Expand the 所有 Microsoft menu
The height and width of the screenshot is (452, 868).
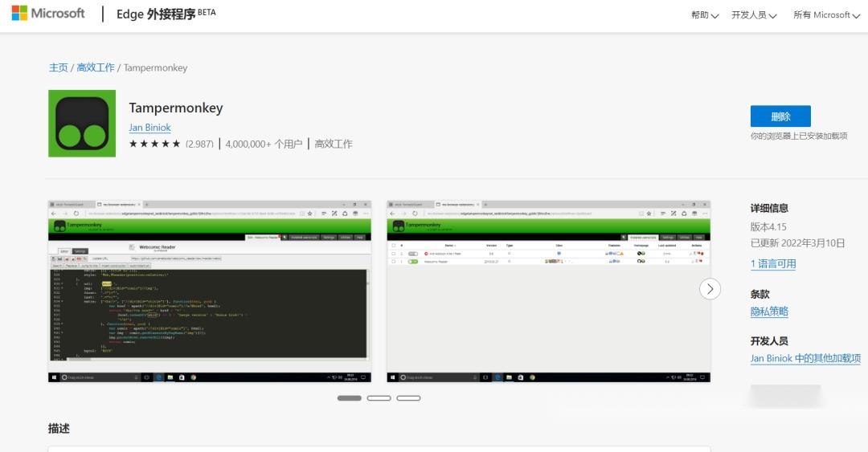[x=826, y=15]
